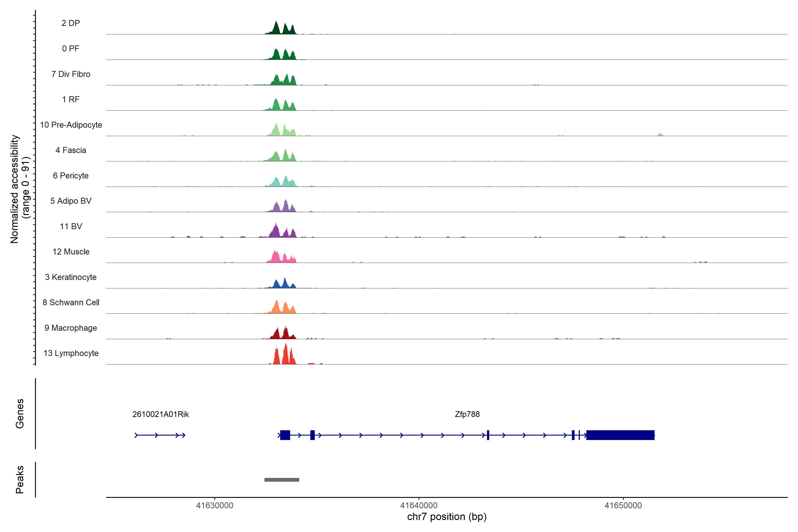The height and width of the screenshot is (532, 798).
Task: Click the 11 BV purple coverage peak
Action: [x=276, y=232]
